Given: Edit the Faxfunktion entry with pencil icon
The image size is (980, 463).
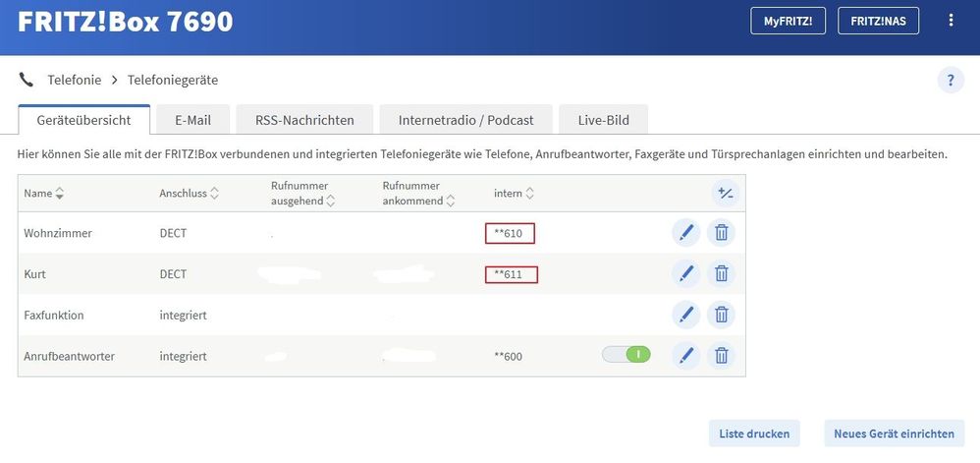Looking at the screenshot, I should [685, 315].
